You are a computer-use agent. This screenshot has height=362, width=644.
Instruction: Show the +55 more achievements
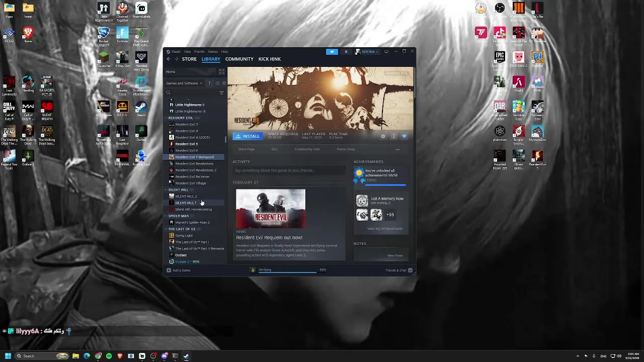[x=390, y=215]
